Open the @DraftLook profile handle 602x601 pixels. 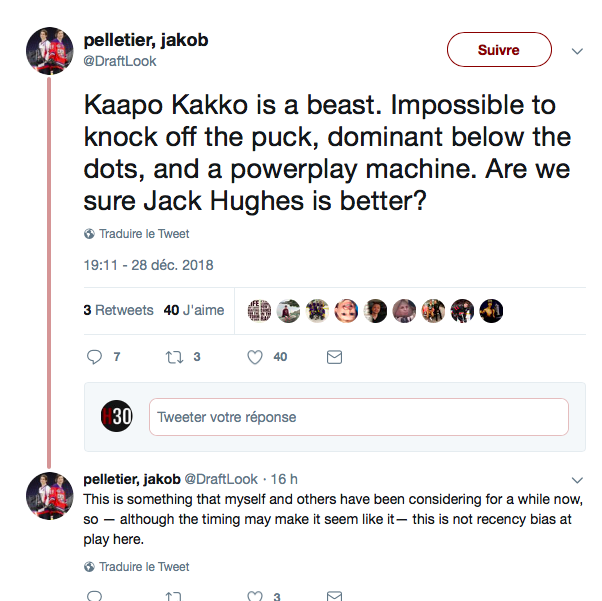point(119,61)
